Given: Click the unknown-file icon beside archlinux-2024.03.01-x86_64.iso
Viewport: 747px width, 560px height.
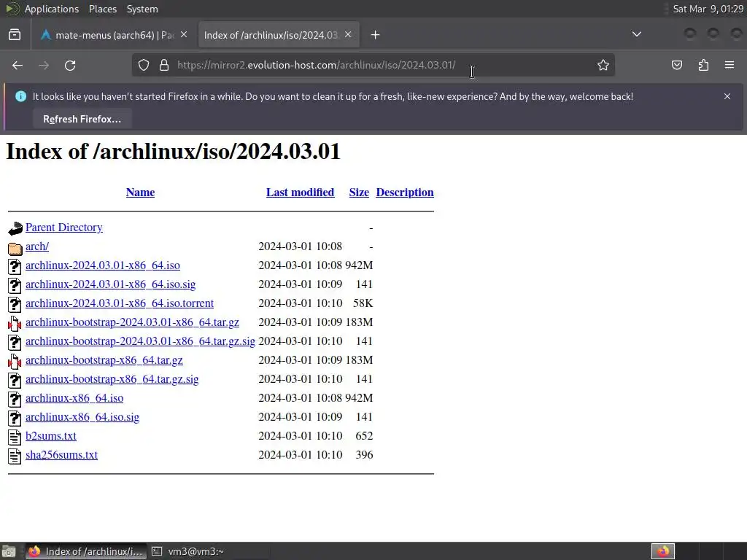Looking at the screenshot, I should pos(15,266).
